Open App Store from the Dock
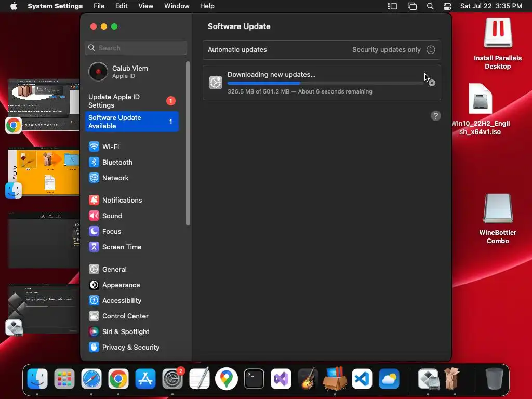The height and width of the screenshot is (399, 532). (145, 379)
